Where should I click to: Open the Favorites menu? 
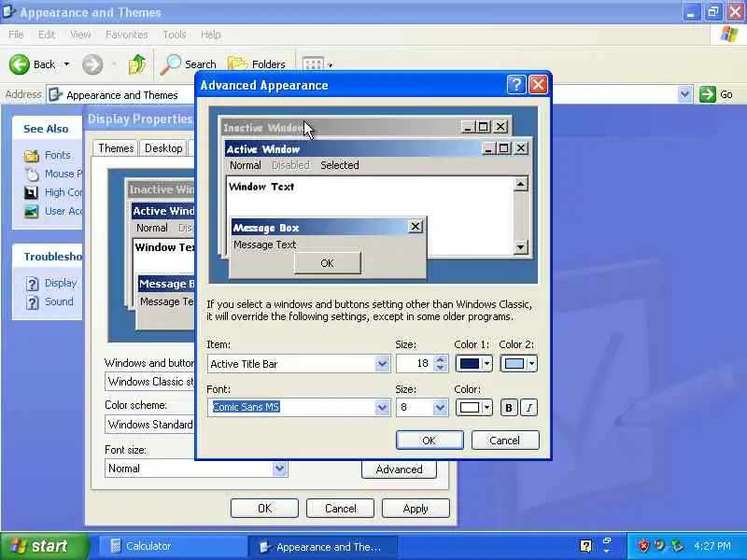[126, 35]
